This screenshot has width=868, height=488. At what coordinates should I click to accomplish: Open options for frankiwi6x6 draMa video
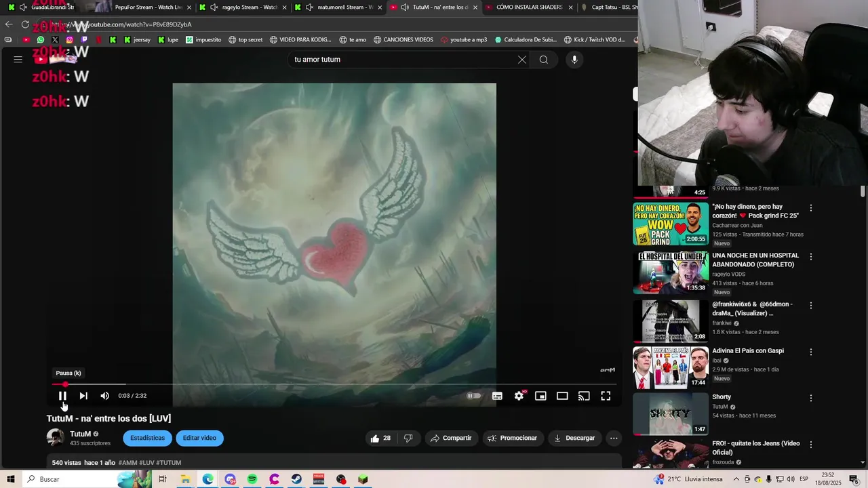pos(810,306)
